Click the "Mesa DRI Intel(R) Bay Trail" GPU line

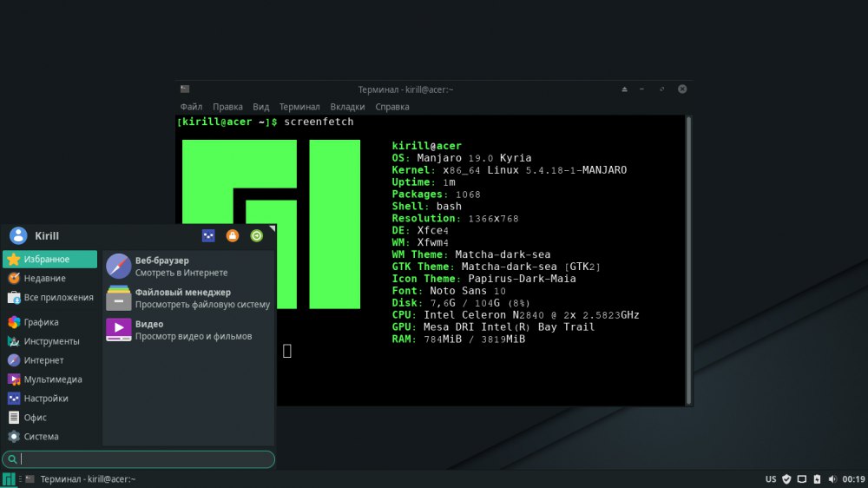(x=509, y=327)
